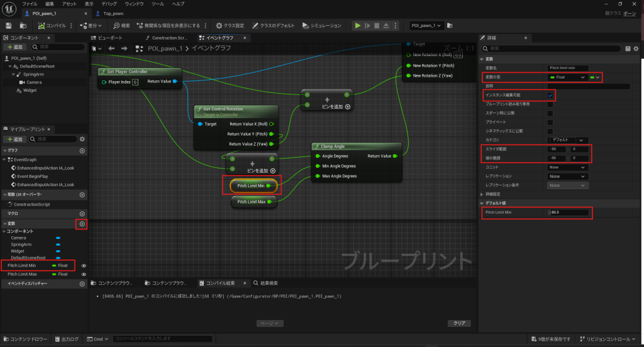This screenshot has height=347, width=644.
Task: Expand the Advanced (詳細設定) section
Action: (x=482, y=194)
